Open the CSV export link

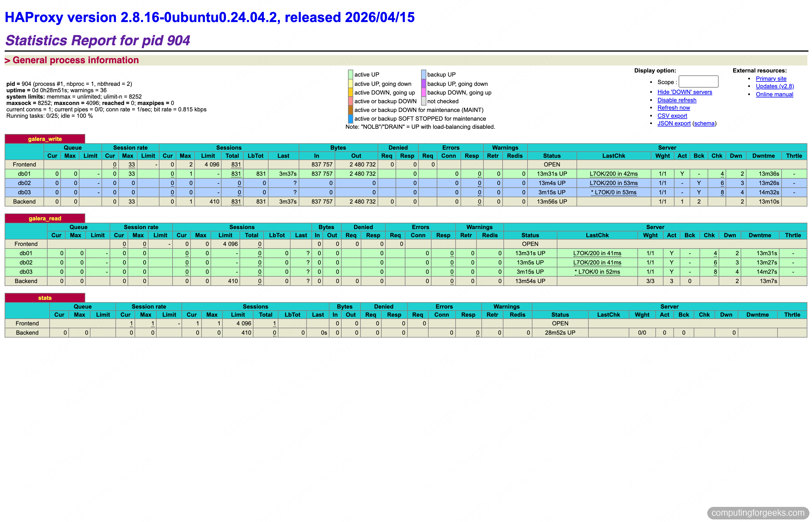pyautogui.click(x=672, y=116)
